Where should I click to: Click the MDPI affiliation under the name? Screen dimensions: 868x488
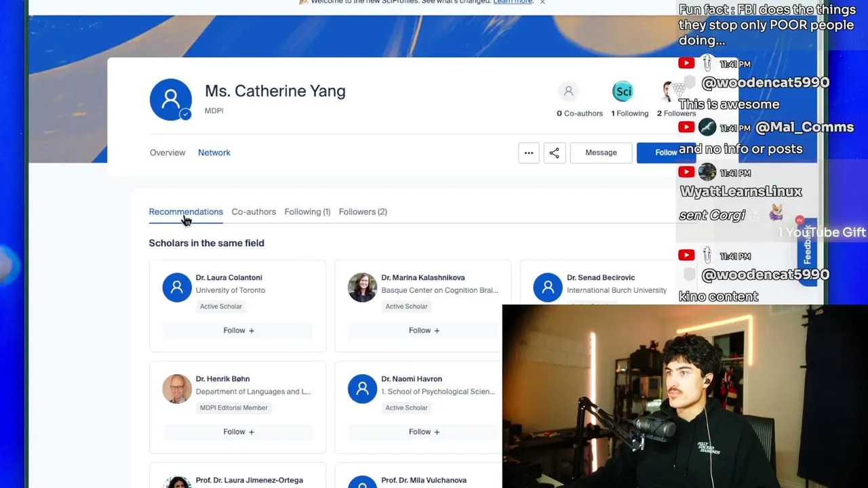click(x=214, y=110)
